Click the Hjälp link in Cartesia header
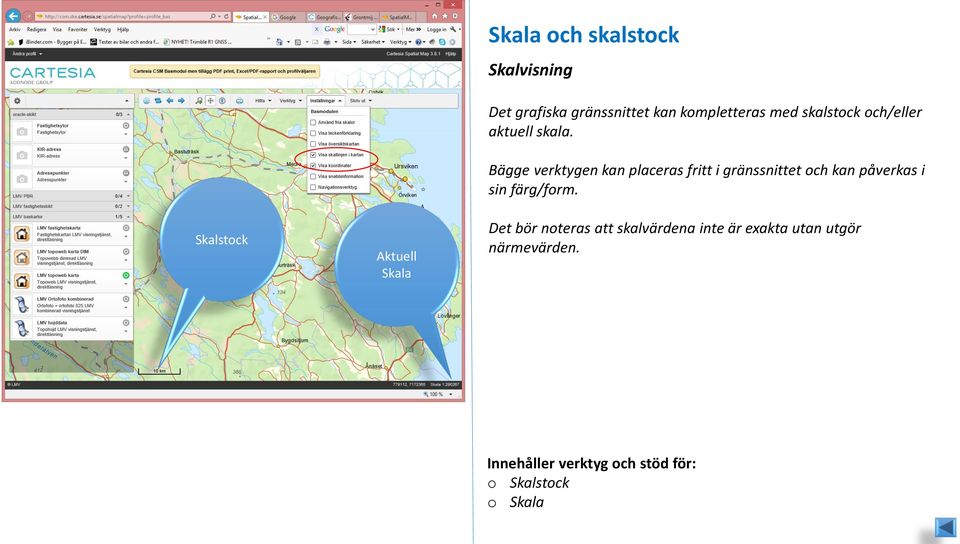The height and width of the screenshot is (544, 960). click(451, 54)
